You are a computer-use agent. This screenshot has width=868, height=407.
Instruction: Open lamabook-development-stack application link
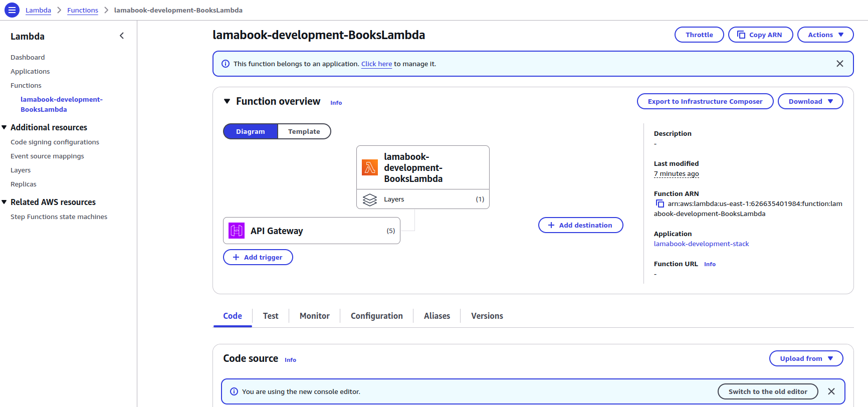coord(701,244)
